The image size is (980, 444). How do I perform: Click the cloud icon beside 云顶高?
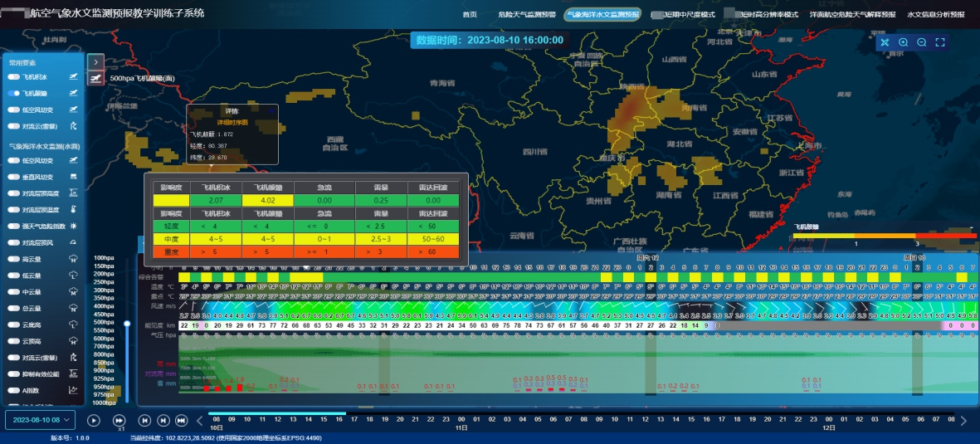[73, 341]
